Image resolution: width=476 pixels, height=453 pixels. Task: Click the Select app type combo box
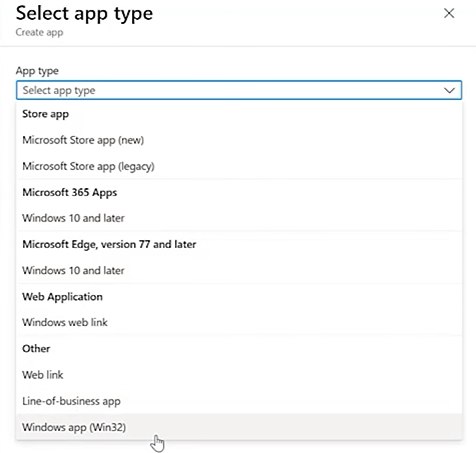click(239, 90)
